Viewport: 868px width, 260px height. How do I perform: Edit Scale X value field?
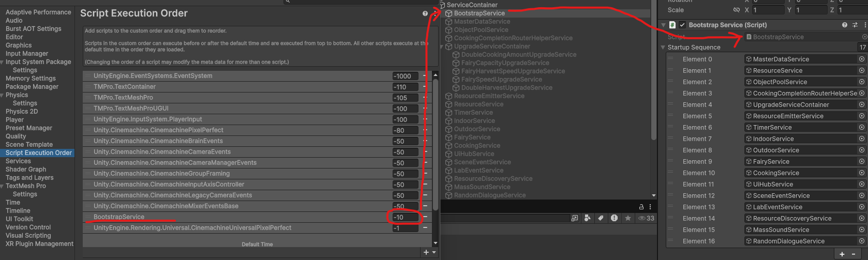768,10
